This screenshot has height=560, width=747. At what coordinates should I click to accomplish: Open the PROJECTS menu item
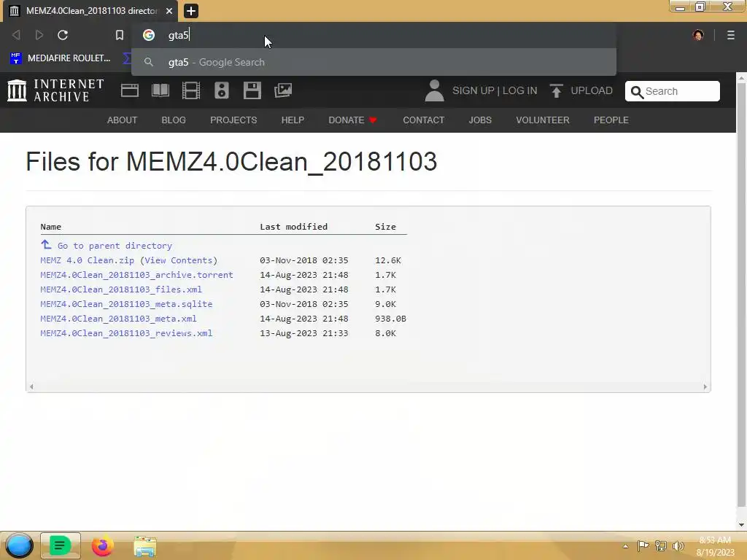(233, 120)
